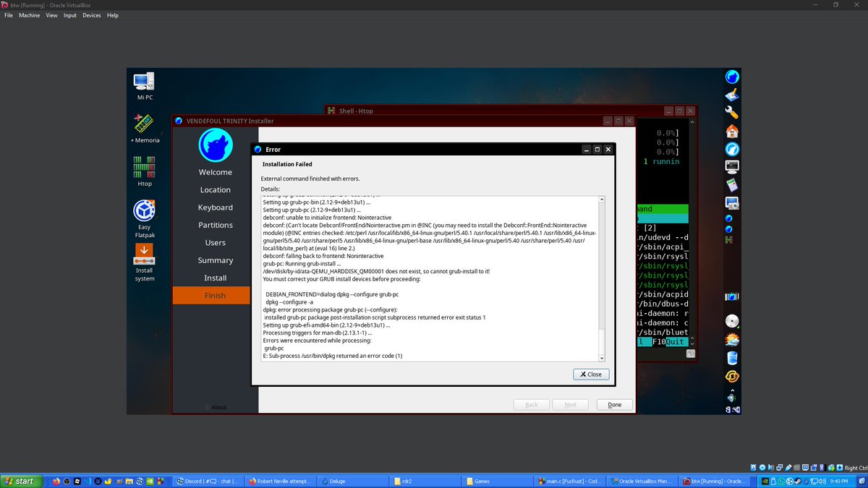The height and width of the screenshot is (488, 868).
Task: Select the Summary step in installer sidebar
Action: click(x=216, y=260)
